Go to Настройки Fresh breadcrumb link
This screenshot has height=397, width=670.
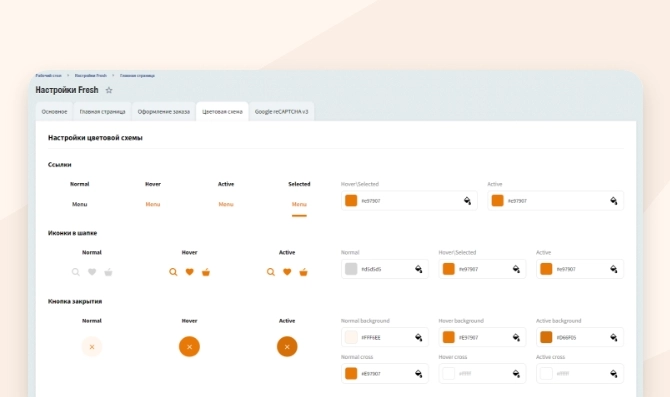pyautogui.click(x=91, y=76)
